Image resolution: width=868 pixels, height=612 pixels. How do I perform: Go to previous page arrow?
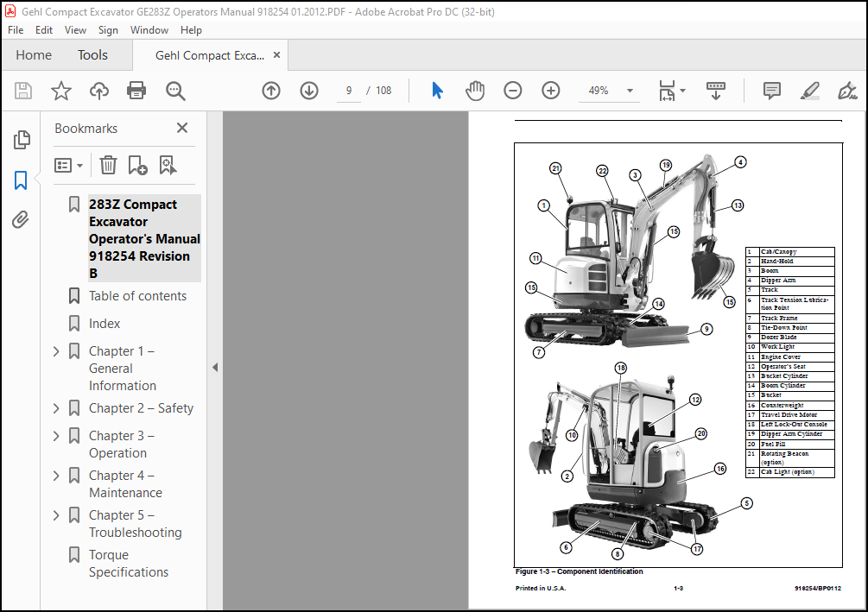coord(270,90)
